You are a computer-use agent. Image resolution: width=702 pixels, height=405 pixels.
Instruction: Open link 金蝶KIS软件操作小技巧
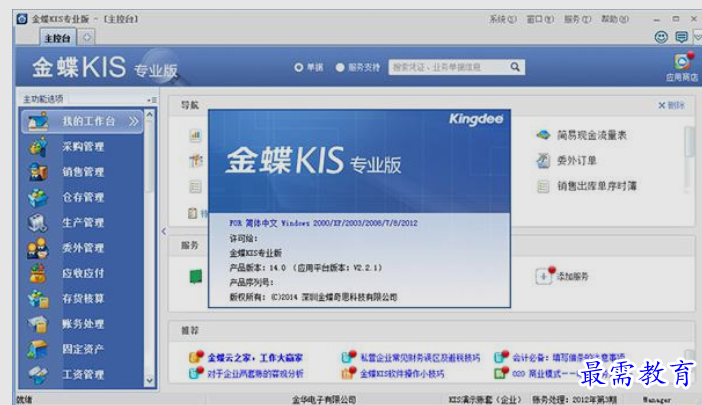(402, 373)
